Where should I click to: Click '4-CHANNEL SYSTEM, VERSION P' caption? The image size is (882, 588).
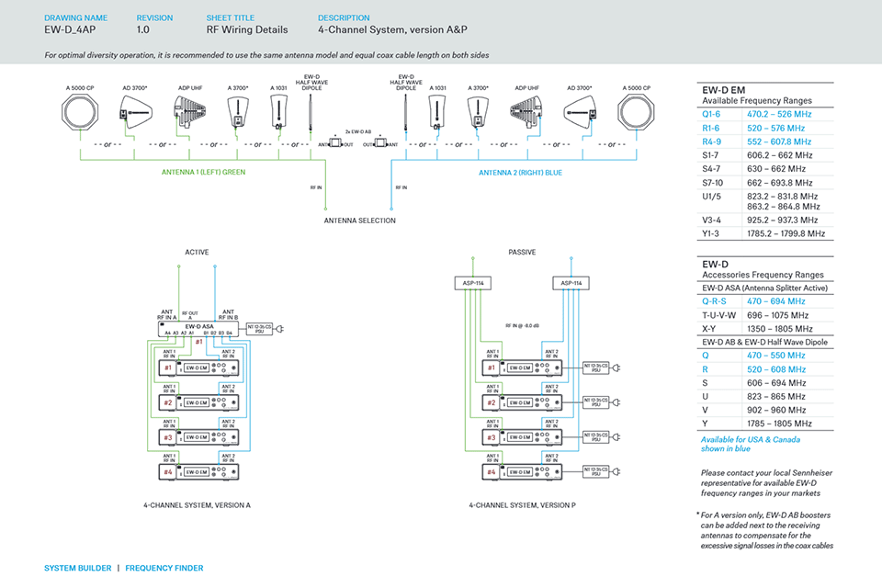[x=523, y=505]
